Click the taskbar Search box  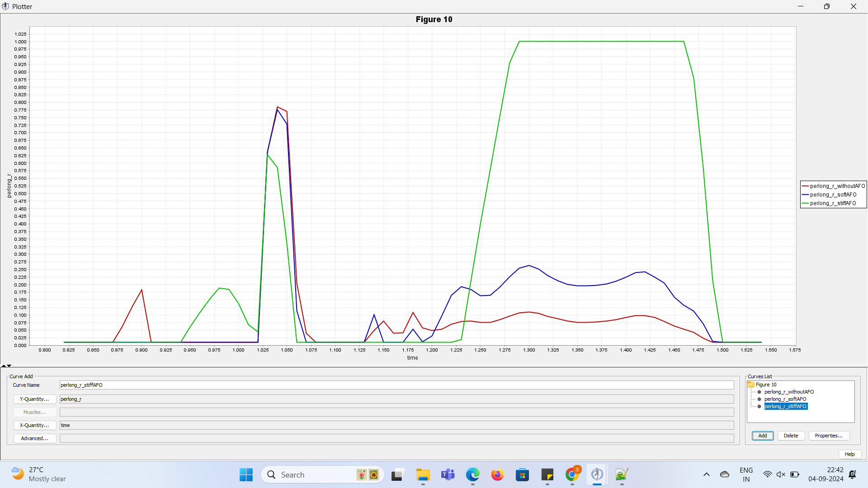tap(322, 474)
